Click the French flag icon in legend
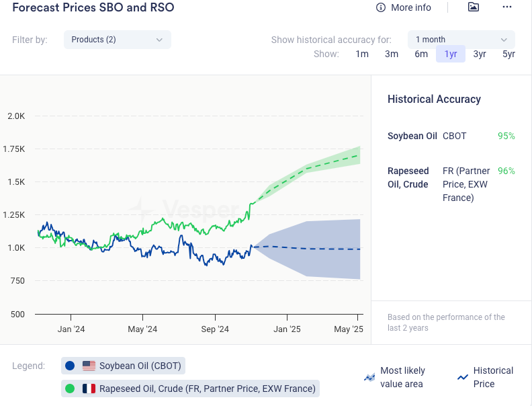This screenshot has height=406, width=532. click(x=89, y=389)
